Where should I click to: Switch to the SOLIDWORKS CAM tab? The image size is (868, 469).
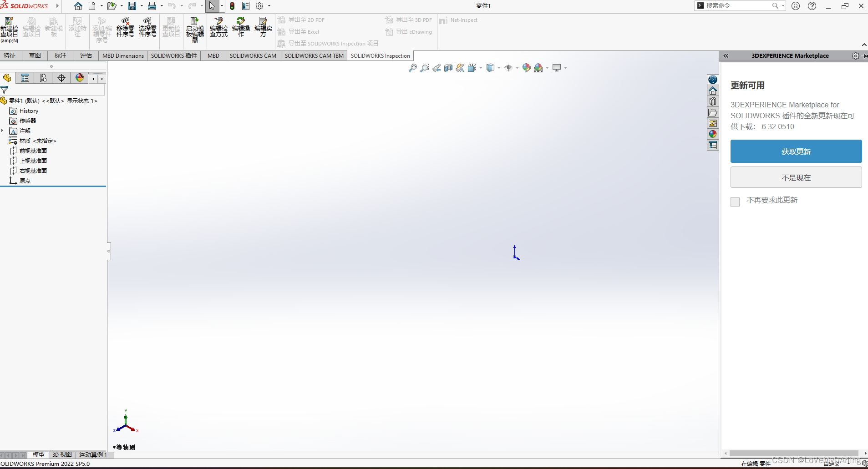click(253, 55)
